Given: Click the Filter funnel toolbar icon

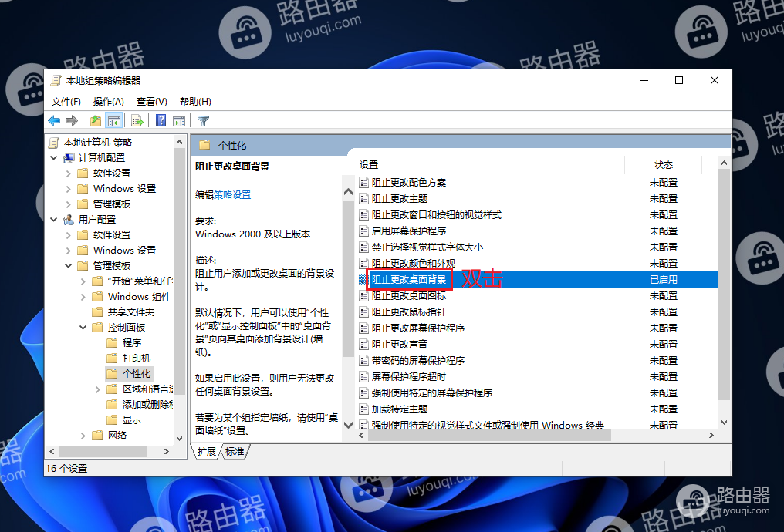Looking at the screenshot, I should [203, 120].
